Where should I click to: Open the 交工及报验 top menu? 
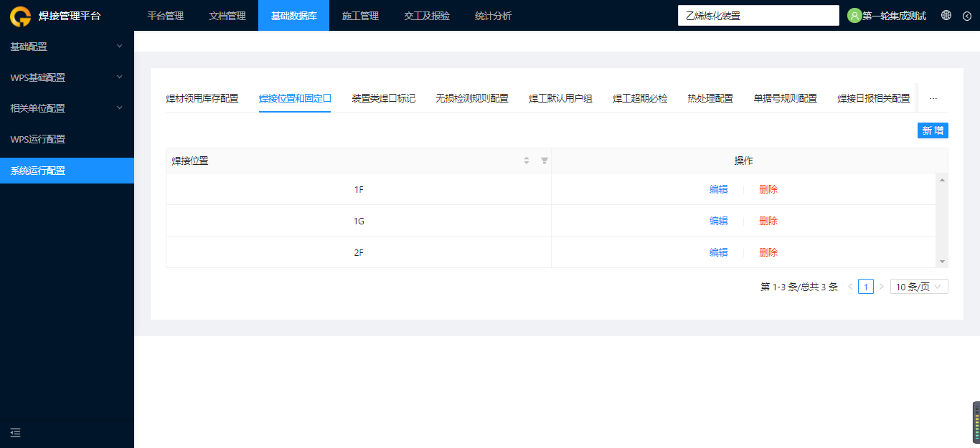427,16
